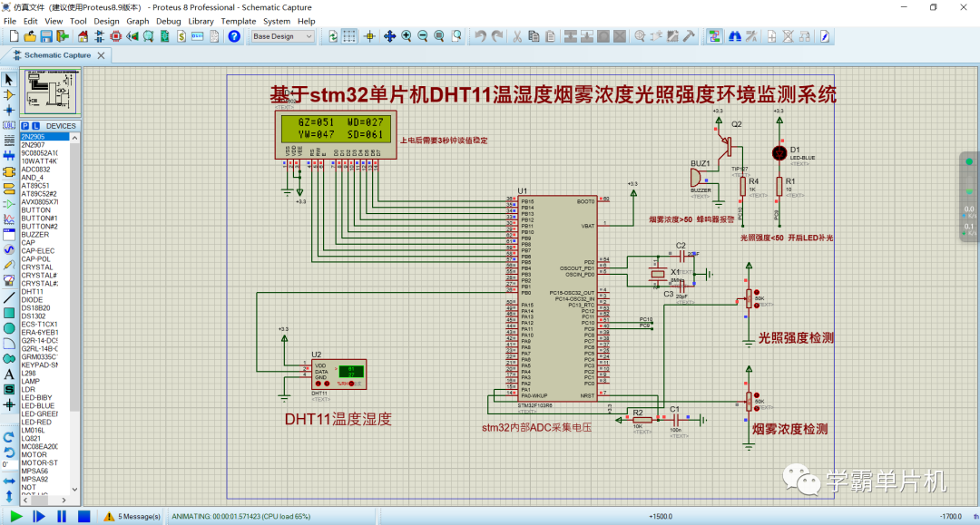Click the schematic overview thumbnail
Image resolution: width=980 pixels, height=525 pixels.
(51, 92)
